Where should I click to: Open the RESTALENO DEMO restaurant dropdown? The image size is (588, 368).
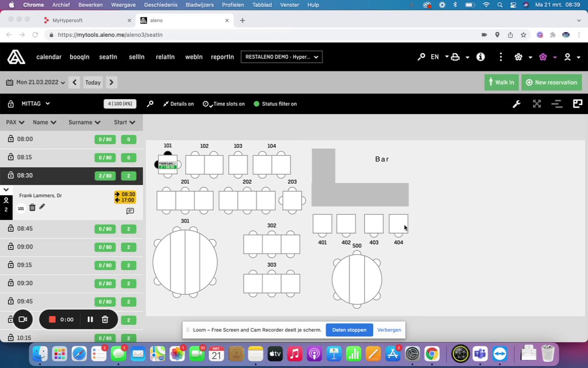tap(282, 57)
